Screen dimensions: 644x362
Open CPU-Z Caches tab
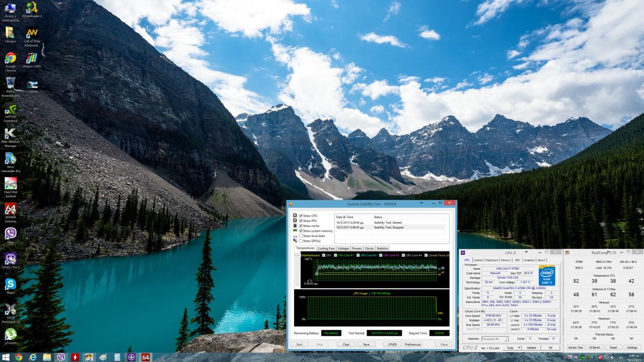pyautogui.click(x=478, y=260)
